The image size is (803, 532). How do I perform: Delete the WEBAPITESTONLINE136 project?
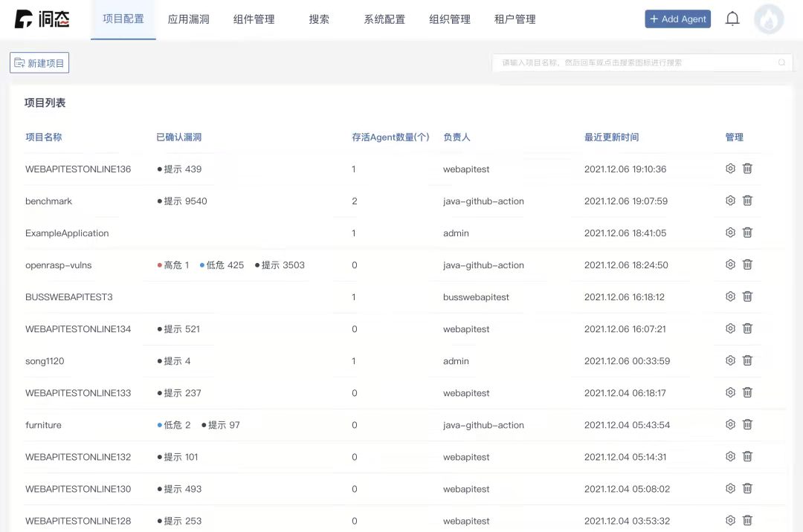(747, 169)
